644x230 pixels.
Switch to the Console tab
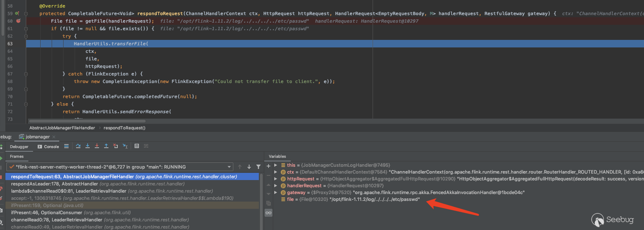click(x=48, y=147)
